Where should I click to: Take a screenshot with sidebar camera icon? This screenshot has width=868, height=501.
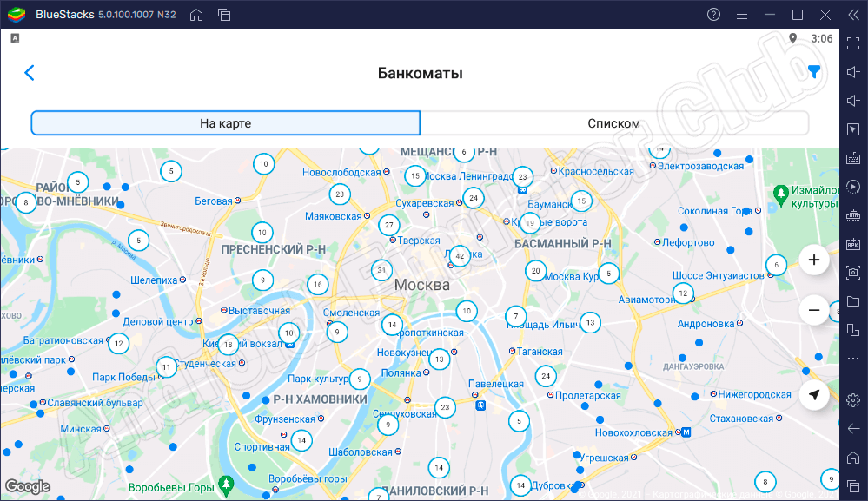pos(853,272)
